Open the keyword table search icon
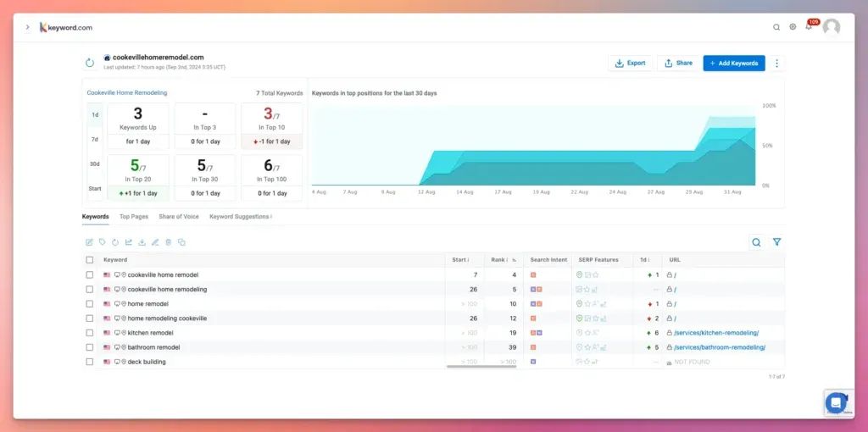Image resolution: width=868 pixels, height=432 pixels. (x=756, y=242)
